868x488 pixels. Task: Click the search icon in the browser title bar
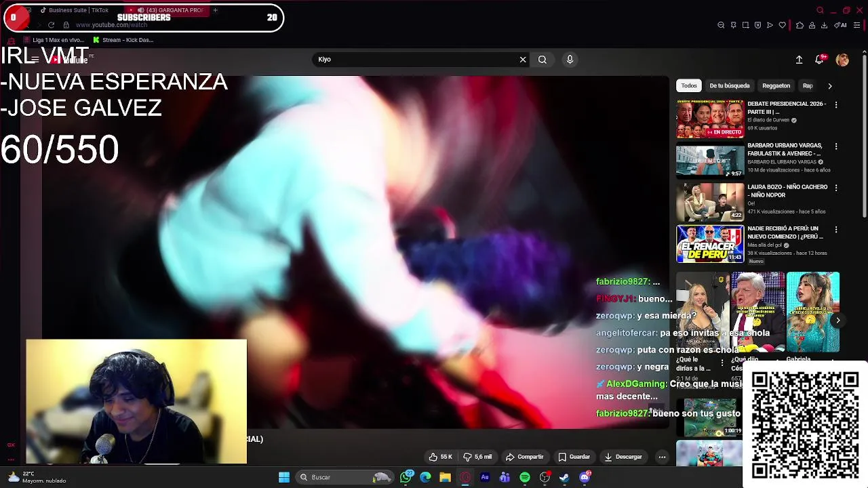820,10
